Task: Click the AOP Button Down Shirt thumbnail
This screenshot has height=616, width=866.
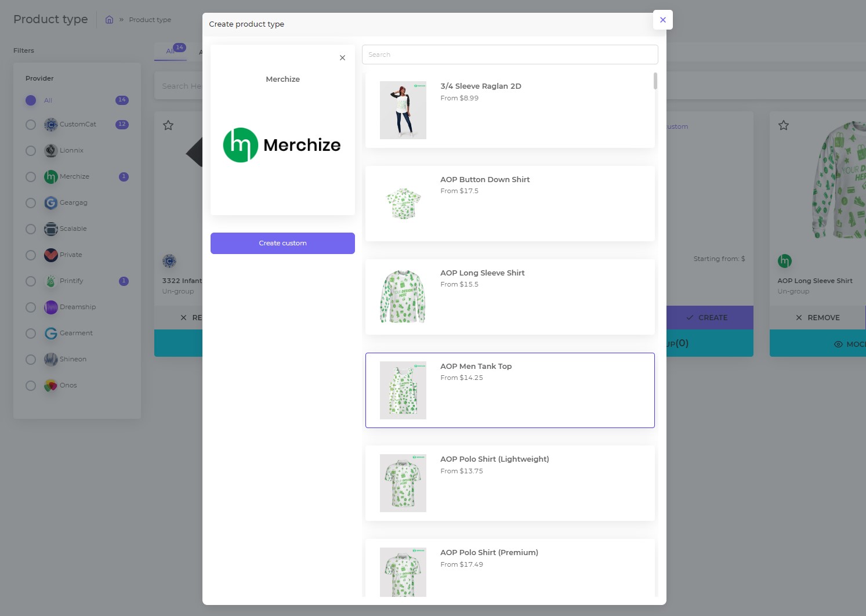Action: click(x=403, y=204)
